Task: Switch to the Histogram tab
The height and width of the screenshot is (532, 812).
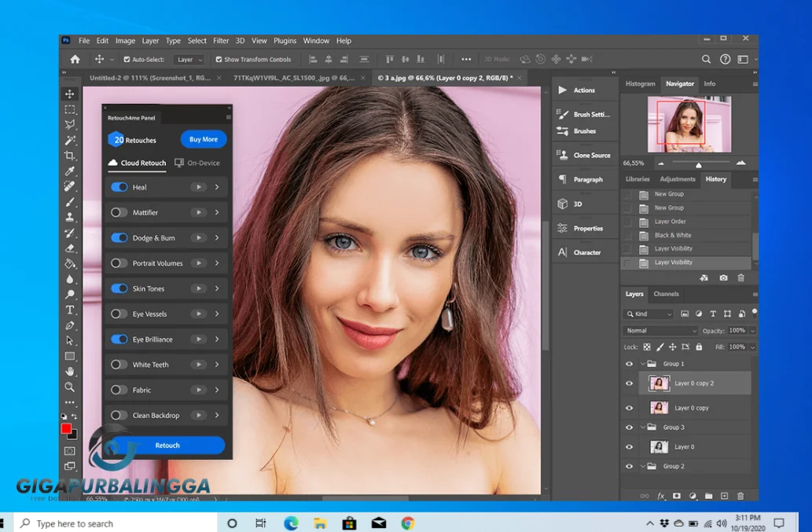Action: pyautogui.click(x=640, y=84)
